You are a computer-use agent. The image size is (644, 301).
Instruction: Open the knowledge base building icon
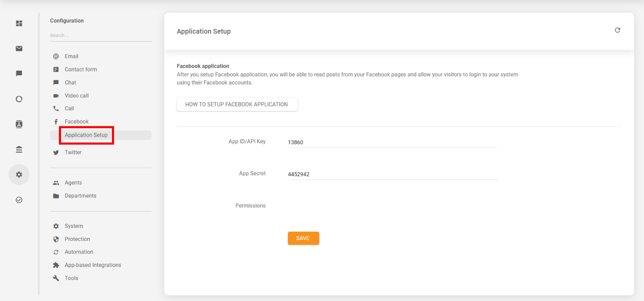pos(19,150)
